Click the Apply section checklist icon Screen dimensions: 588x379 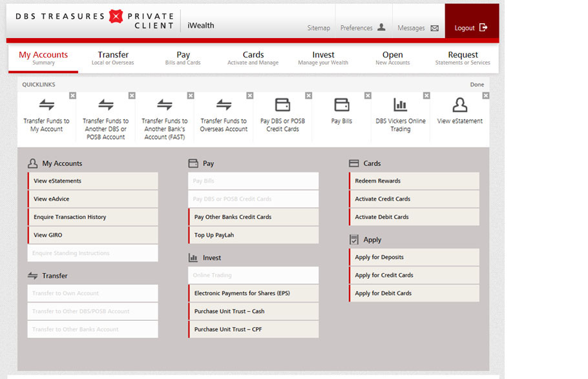point(353,240)
